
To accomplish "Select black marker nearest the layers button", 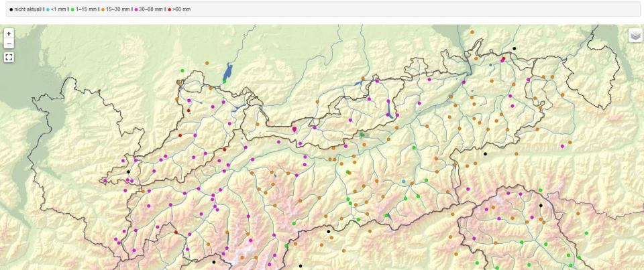I will click(515, 48).
